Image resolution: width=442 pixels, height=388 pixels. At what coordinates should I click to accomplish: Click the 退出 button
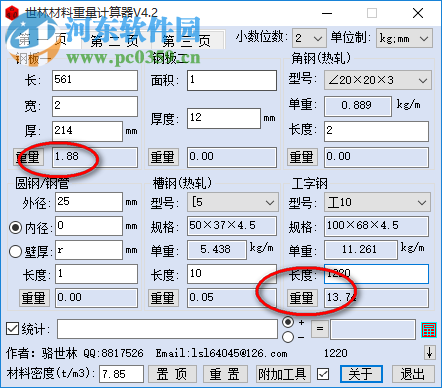point(413,374)
